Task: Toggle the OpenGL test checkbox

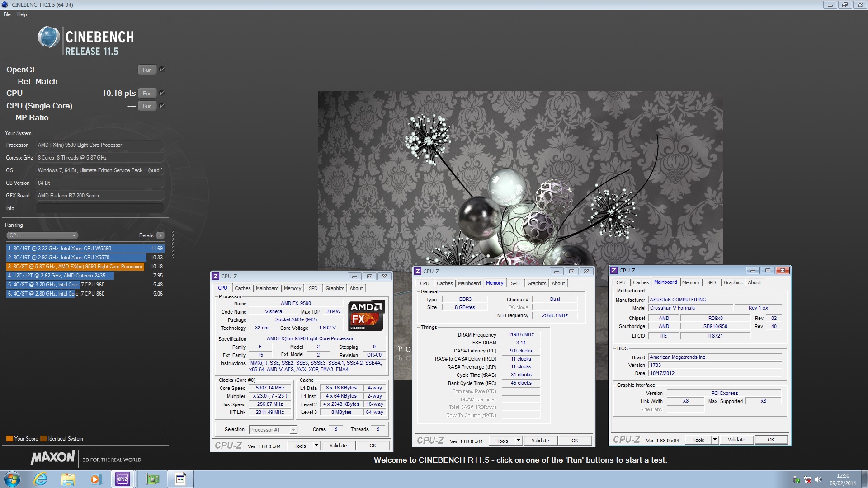Action: tap(162, 69)
